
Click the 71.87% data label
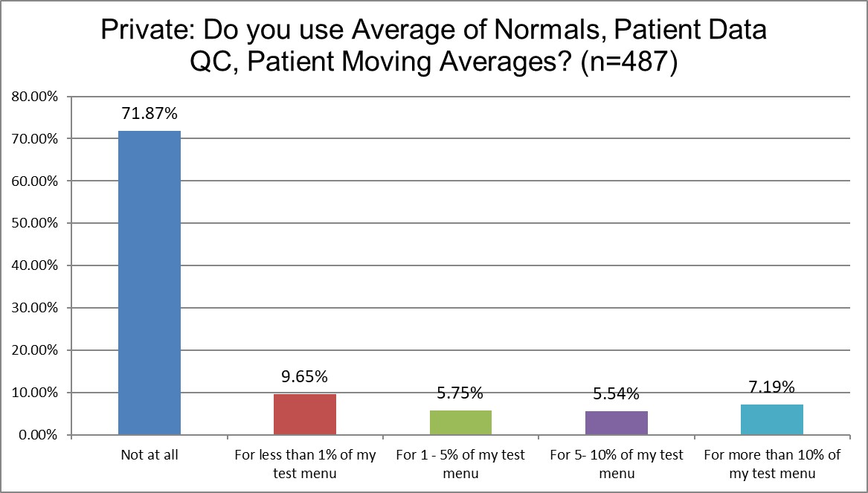[x=150, y=115]
